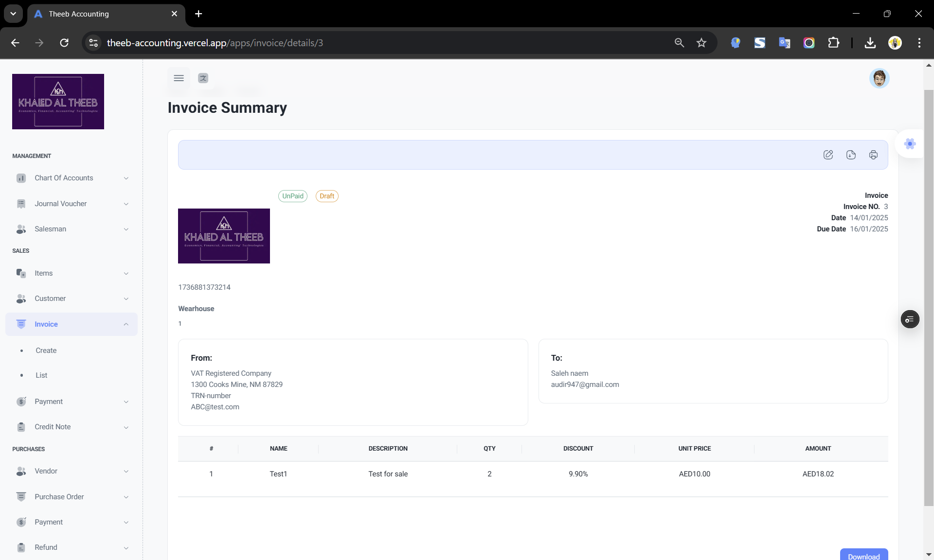Click customer email audir947@gmail.com
This screenshot has height=560, width=934.
[x=585, y=385]
